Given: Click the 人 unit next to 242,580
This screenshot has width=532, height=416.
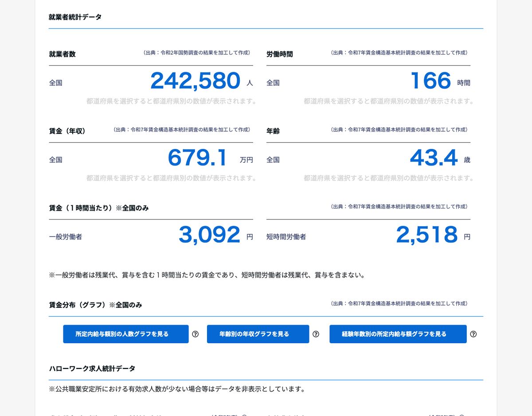Looking at the screenshot, I should [250, 83].
